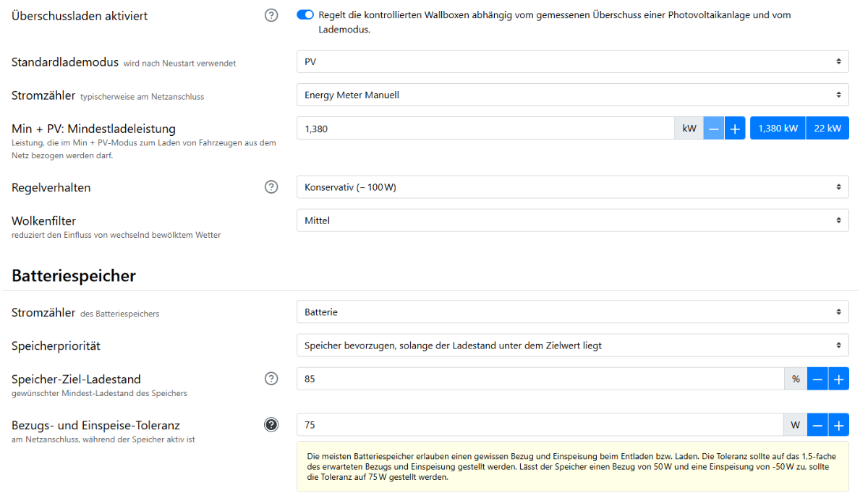Open help for Überschussladen aktiviert
Viewport: 868px width, 498px height.
click(271, 15)
